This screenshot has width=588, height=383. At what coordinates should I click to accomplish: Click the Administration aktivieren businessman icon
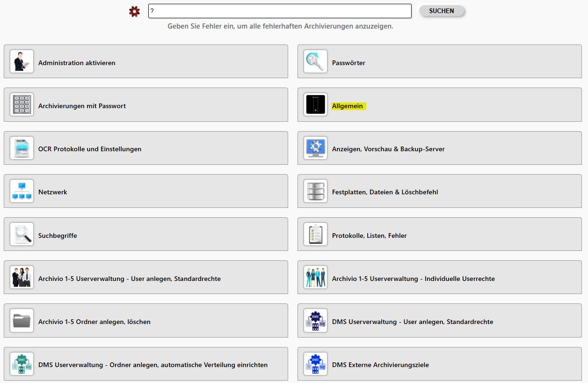pyautogui.click(x=22, y=61)
